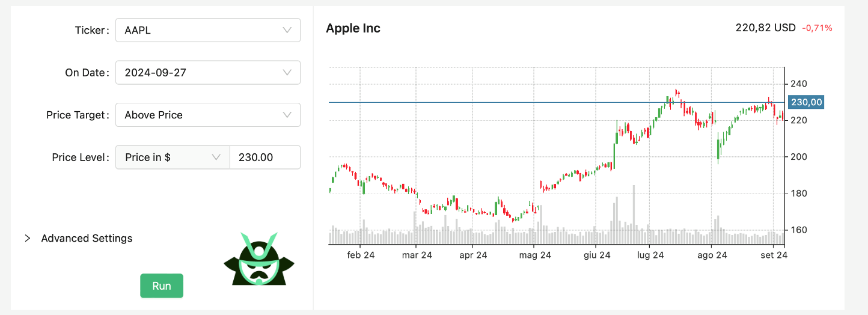Viewport: 868px width, 315px height.
Task: Click the 220,82 USD price readout
Action: pos(765,28)
